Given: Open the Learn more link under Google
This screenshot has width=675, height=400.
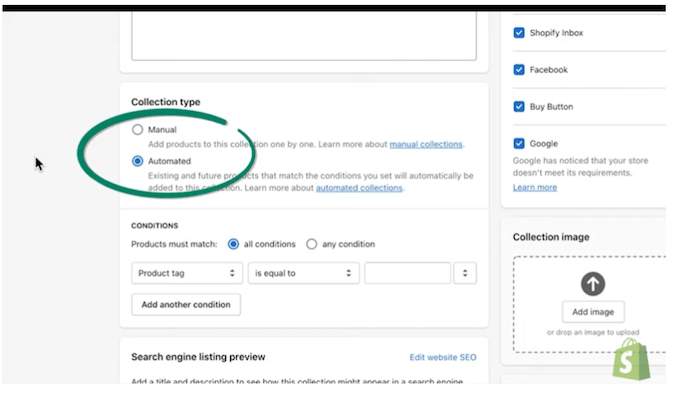Looking at the screenshot, I should click(x=535, y=187).
